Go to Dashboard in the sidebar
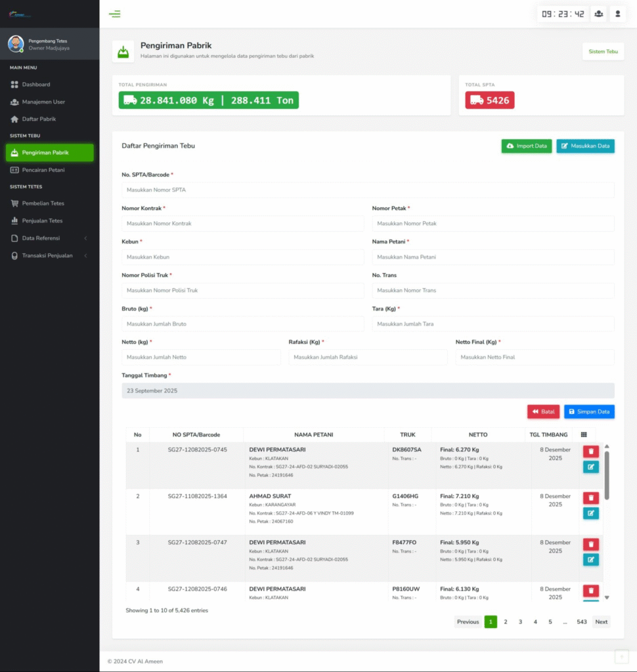 36,85
